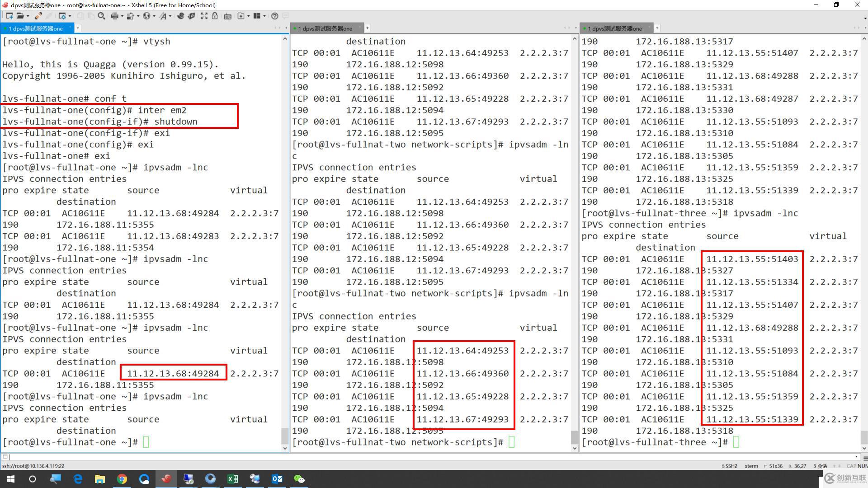Add new tab in left pane
The image size is (868, 488).
click(x=78, y=28)
